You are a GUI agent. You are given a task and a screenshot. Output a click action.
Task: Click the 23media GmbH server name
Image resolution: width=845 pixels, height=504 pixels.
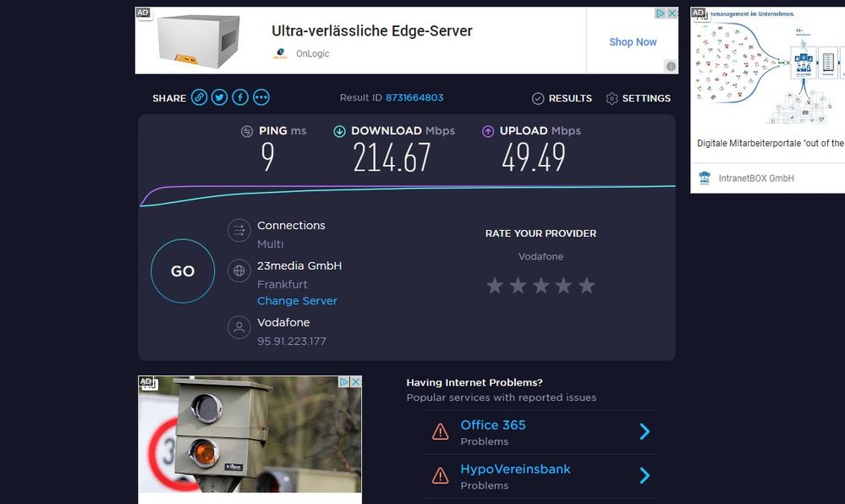299,266
